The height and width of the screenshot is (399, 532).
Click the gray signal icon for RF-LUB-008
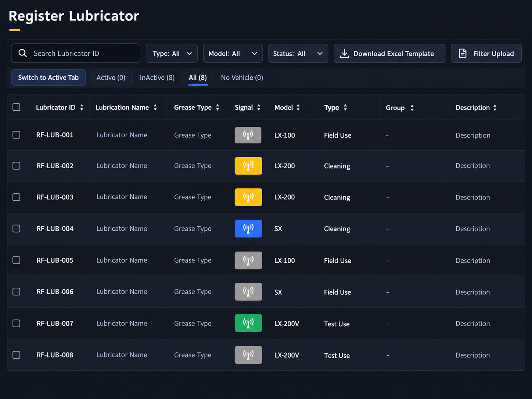(248, 355)
